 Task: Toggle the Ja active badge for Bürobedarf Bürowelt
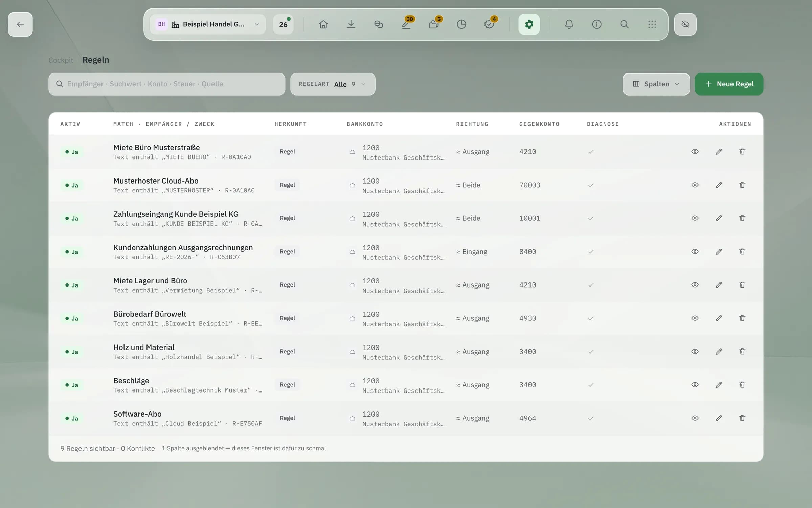[72, 318]
